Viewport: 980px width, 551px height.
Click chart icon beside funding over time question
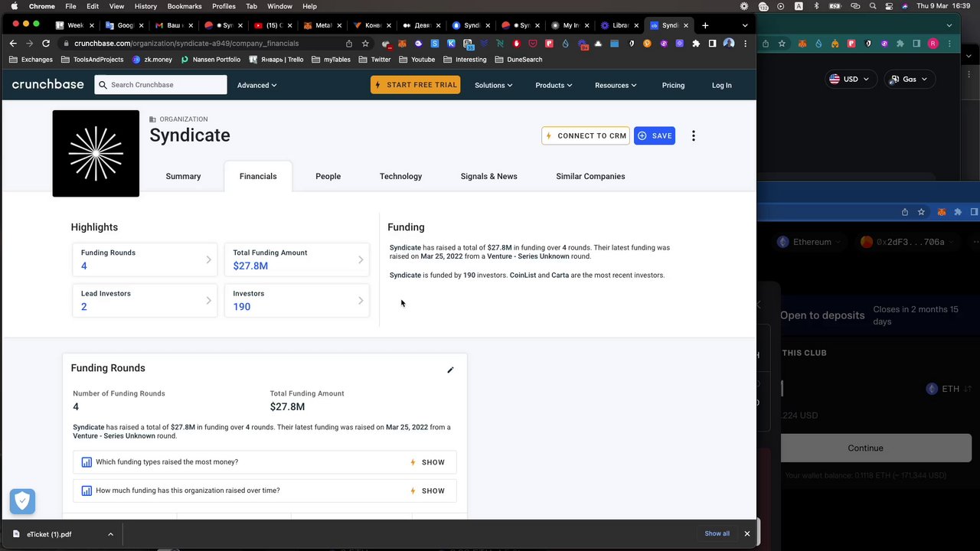click(x=87, y=491)
